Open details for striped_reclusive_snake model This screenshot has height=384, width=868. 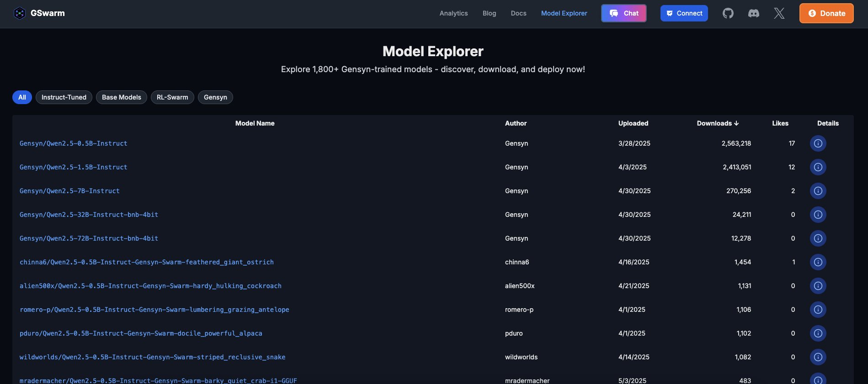tap(818, 357)
